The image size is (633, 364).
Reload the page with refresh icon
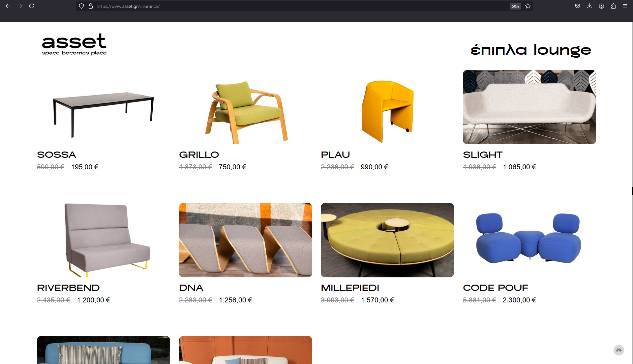point(32,6)
